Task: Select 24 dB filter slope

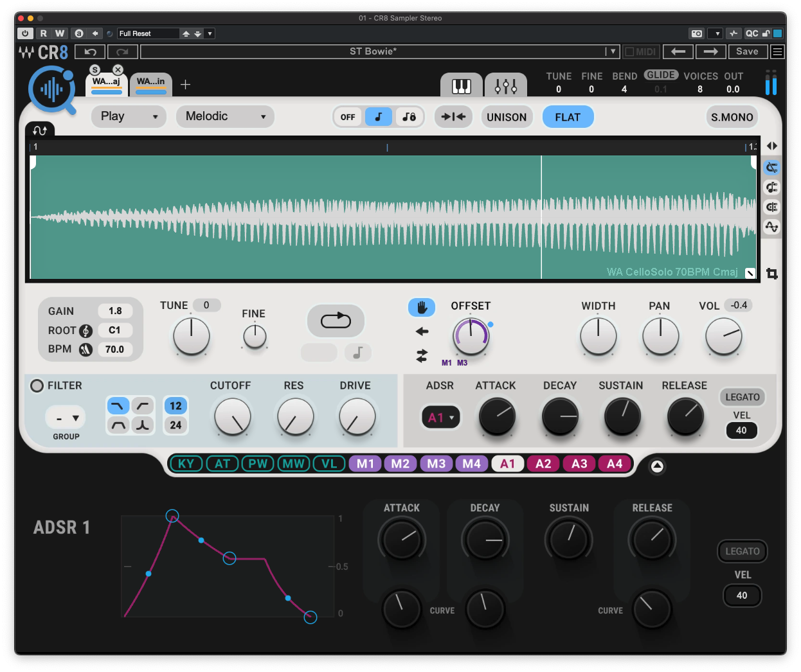Action: coord(175,425)
